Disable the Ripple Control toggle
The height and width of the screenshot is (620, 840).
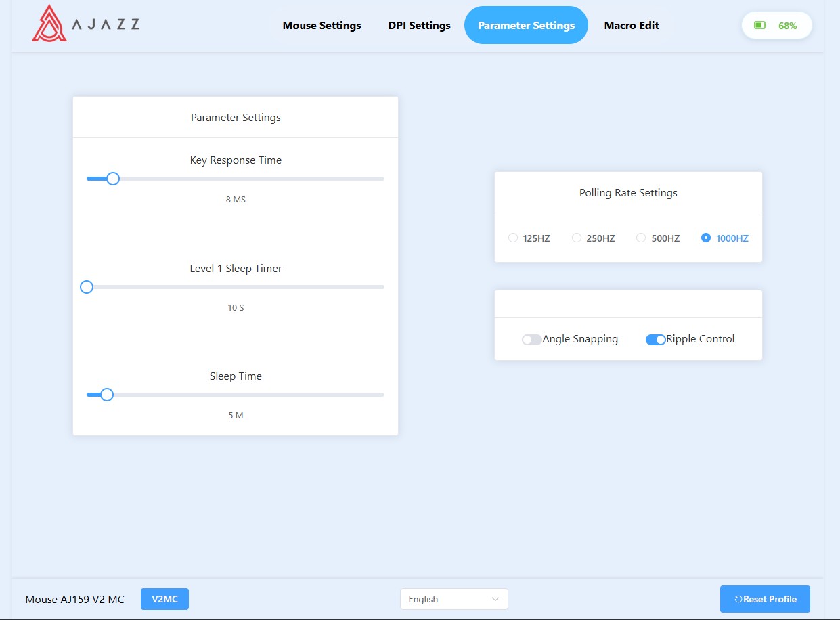coord(656,340)
